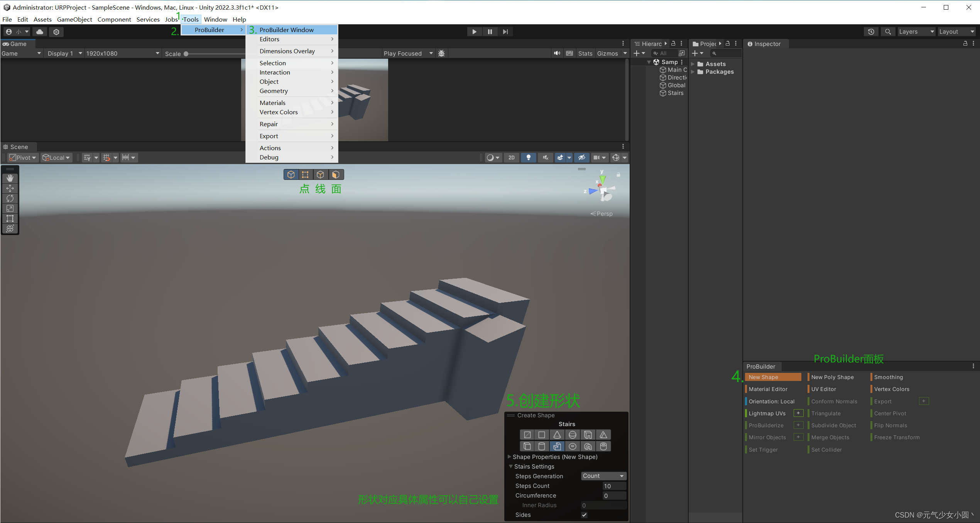Open the Play Focused dropdown

pyautogui.click(x=408, y=54)
